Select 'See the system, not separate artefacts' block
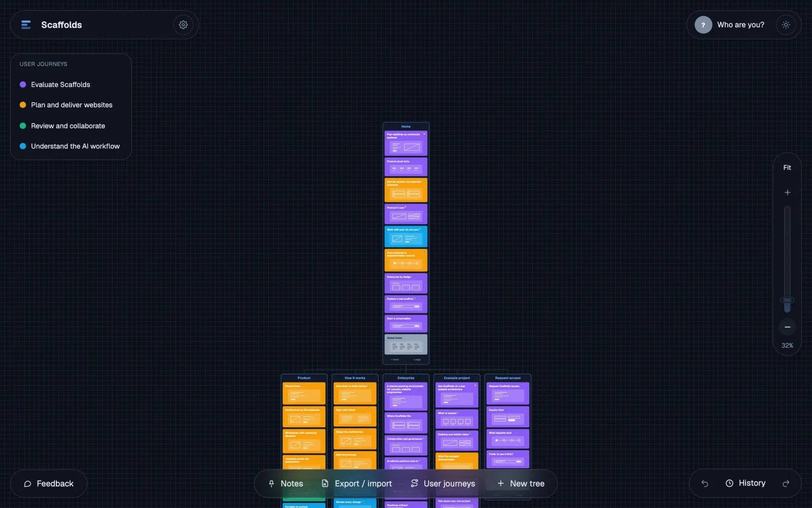 tap(406, 190)
